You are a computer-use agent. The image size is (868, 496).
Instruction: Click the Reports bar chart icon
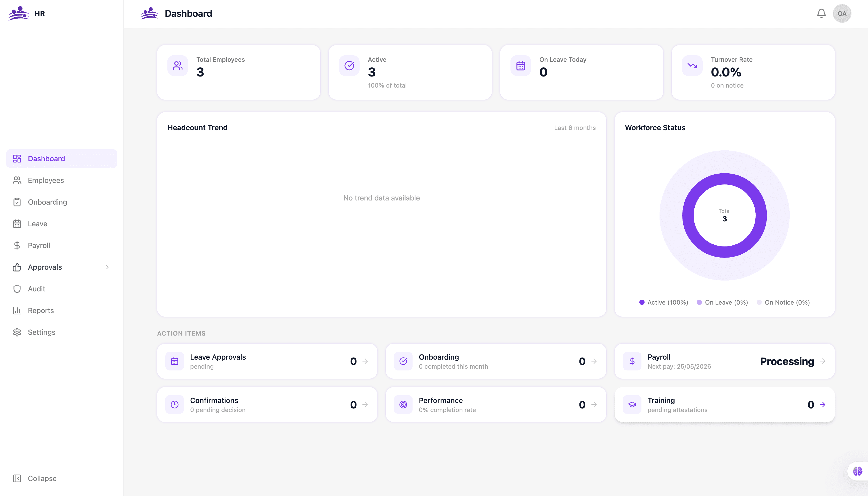(x=17, y=310)
